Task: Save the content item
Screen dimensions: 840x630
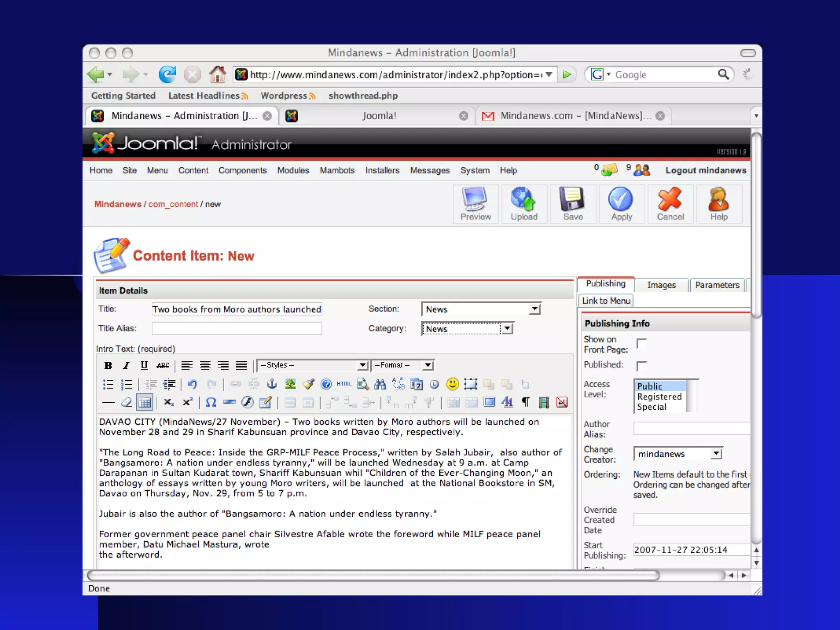Action: (573, 204)
